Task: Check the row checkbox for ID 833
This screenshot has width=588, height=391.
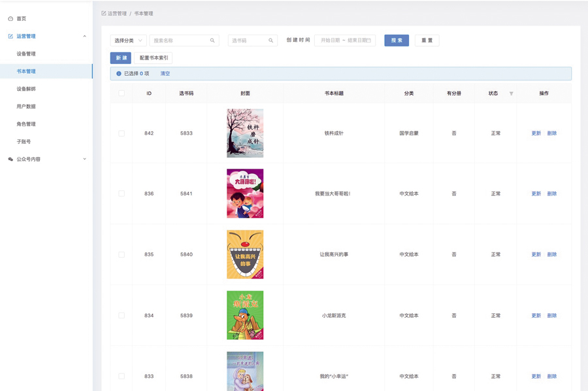Action: coord(122,376)
